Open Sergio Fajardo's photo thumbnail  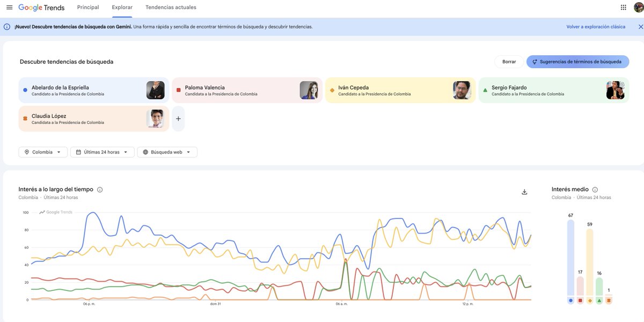click(616, 90)
